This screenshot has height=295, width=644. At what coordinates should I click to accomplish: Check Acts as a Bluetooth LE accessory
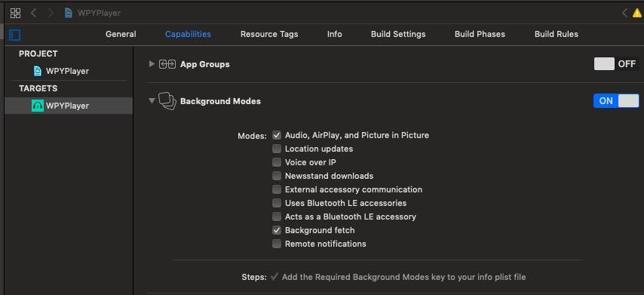pyautogui.click(x=277, y=217)
